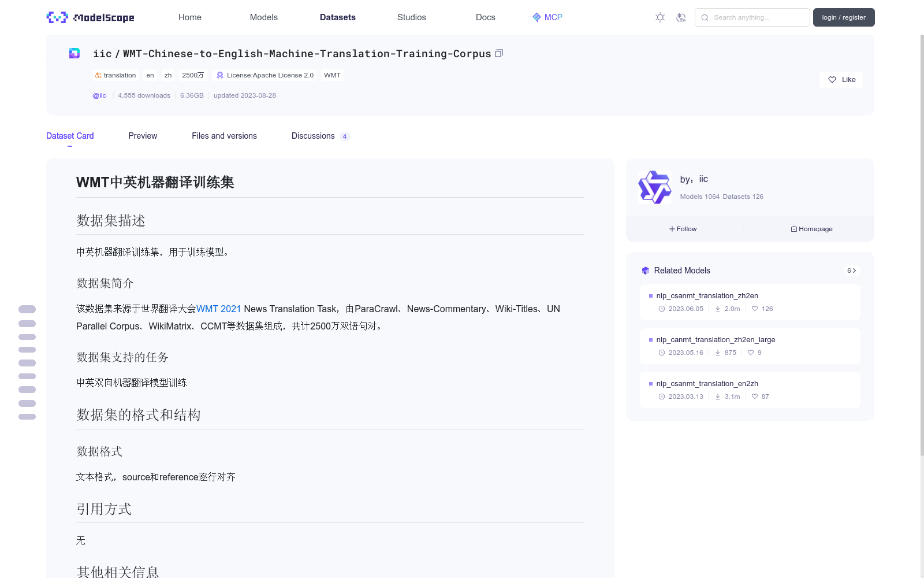The width and height of the screenshot is (924, 578).
Task: Click the License:Apache License 2.0 tag
Action: (x=265, y=75)
